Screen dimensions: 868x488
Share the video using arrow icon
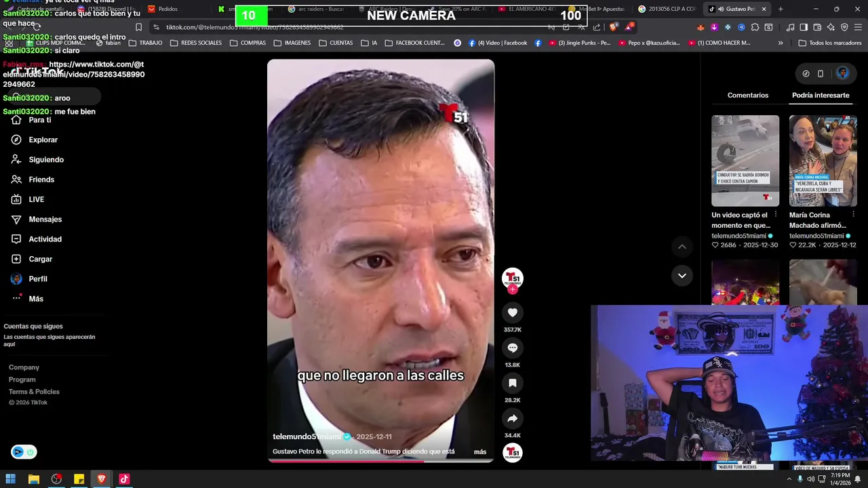[512, 418]
